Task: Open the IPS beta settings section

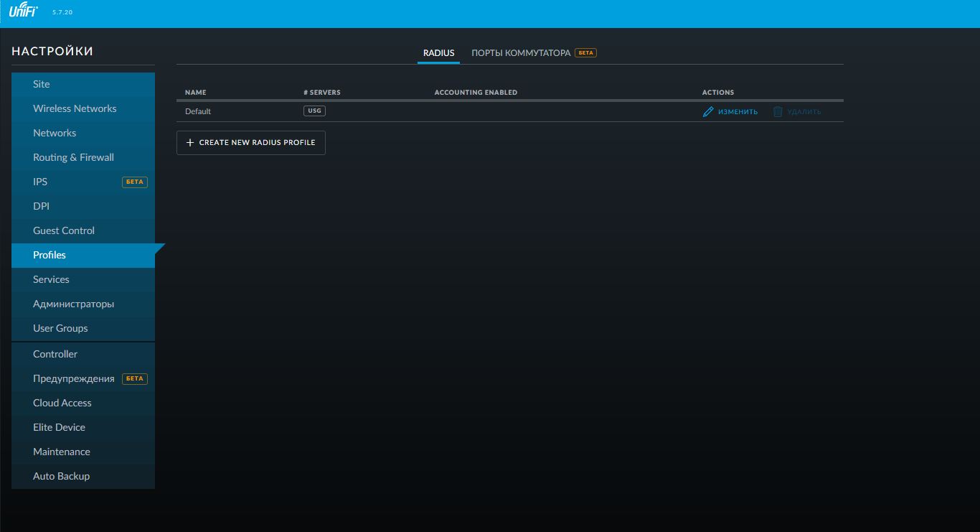Action: point(40,182)
